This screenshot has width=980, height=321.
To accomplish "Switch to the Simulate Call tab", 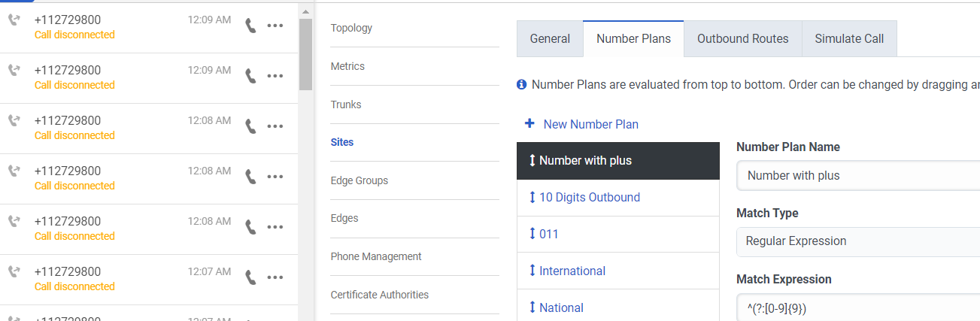I will tap(849, 39).
